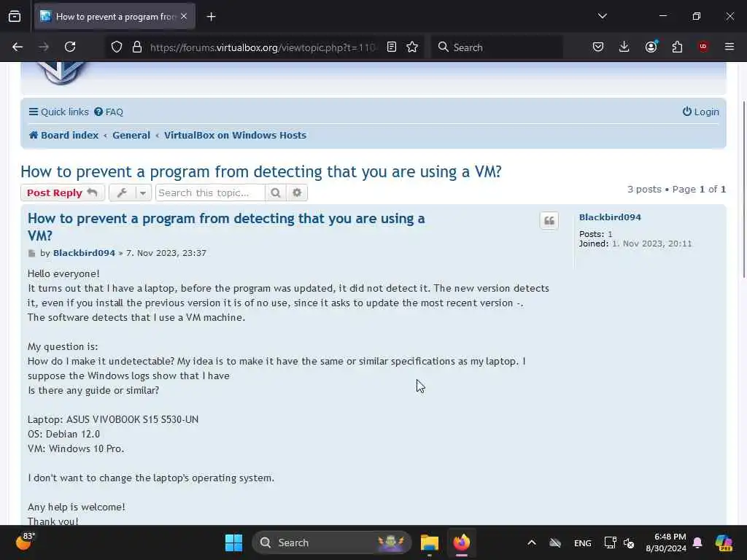
Task: Open uBlock Origin extension icon
Action: tap(703, 47)
